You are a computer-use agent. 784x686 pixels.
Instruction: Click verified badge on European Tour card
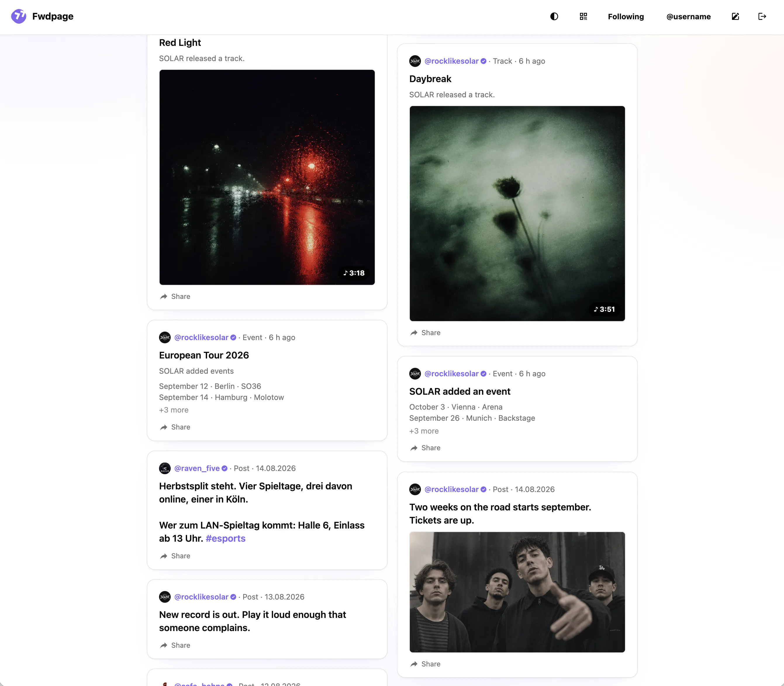coord(233,337)
